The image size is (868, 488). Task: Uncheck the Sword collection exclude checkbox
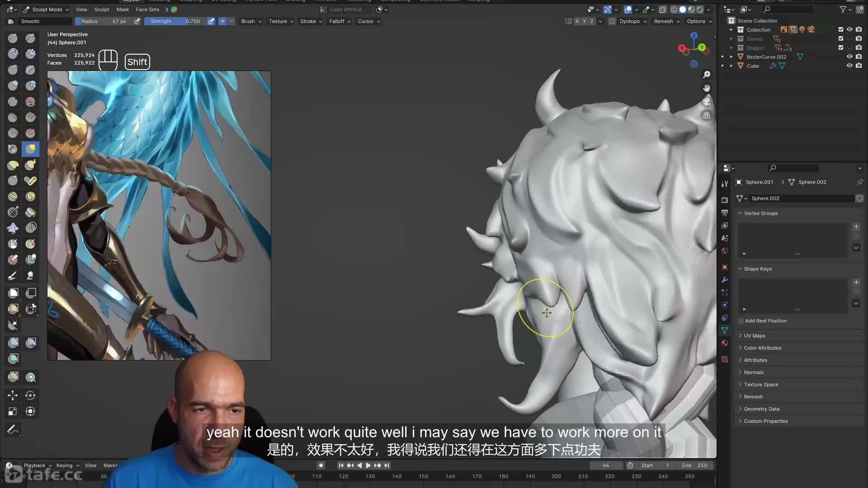(x=841, y=39)
